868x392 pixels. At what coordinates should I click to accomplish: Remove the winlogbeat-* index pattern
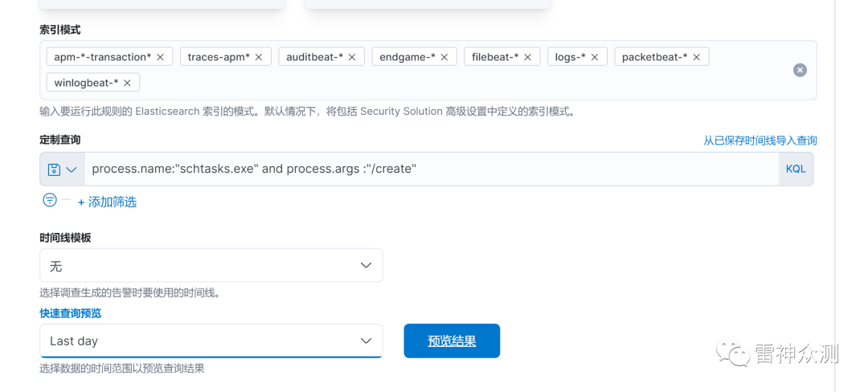click(x=127, y=83)
